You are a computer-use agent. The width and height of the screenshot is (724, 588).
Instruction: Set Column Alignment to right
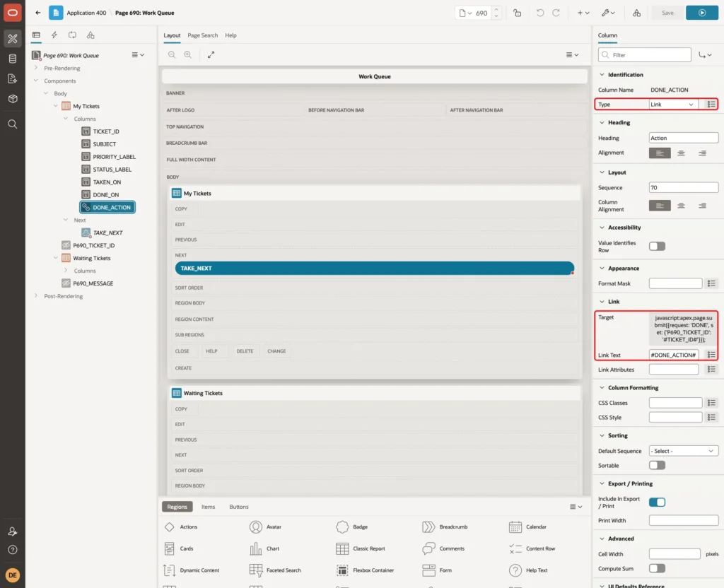[702, 206]
